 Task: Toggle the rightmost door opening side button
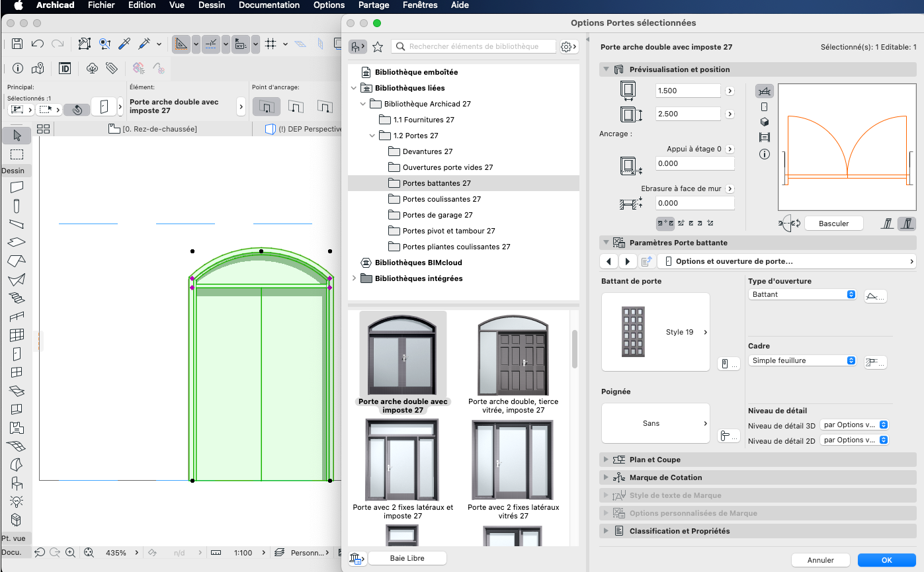pos(907,224)
